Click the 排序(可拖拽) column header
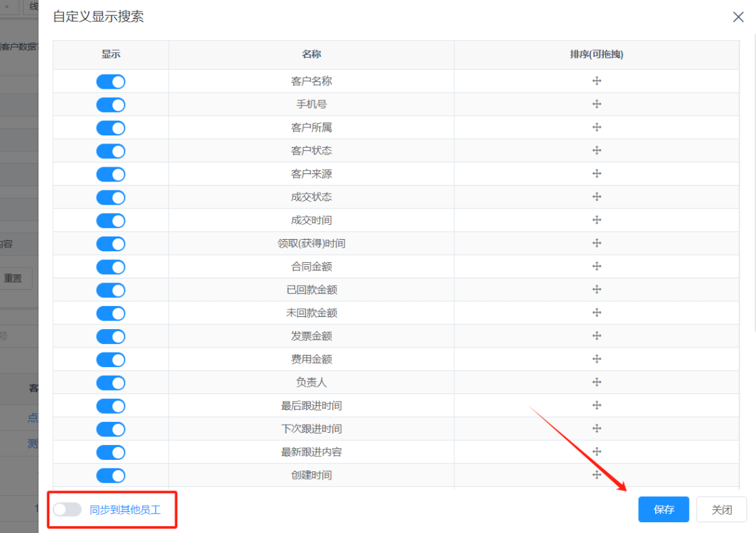The height and width of the screenshot is (533, 756). (x=596, y=55)
